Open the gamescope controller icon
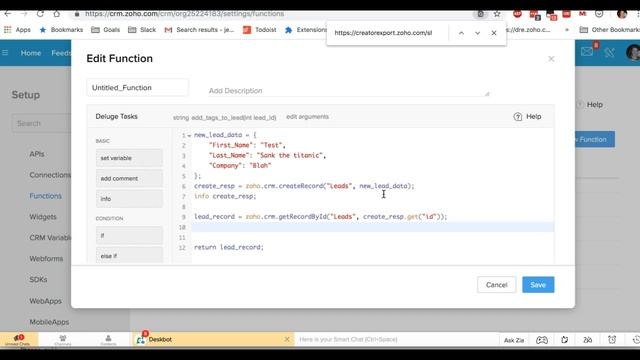 pos(542,340)
